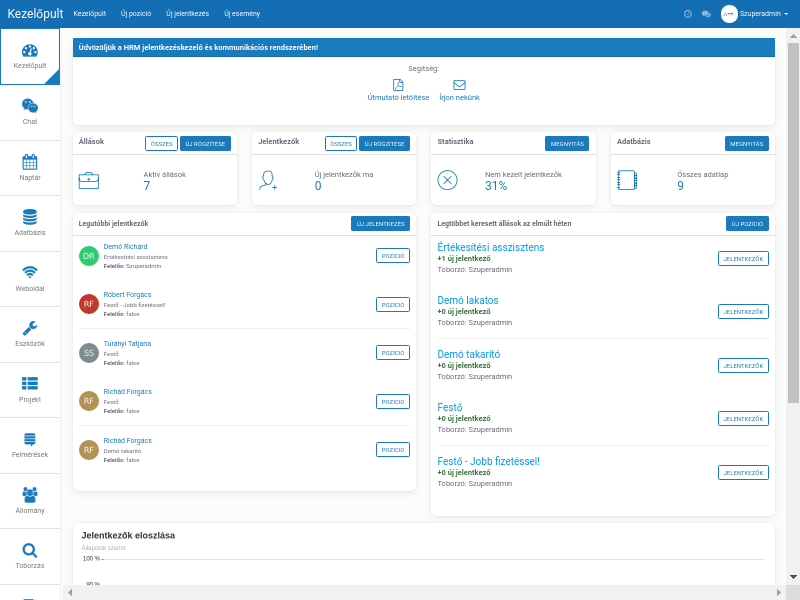The height and width of the screenshot is (600, 800).
Task: Click the circled X icon in Statisztika card
Action: tap(447, 180)
